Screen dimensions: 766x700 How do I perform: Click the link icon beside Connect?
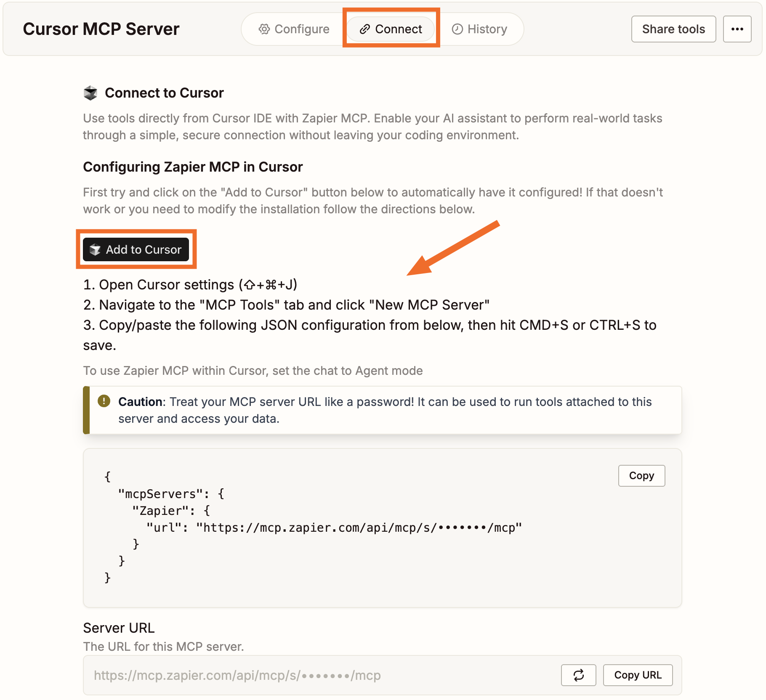365,29
